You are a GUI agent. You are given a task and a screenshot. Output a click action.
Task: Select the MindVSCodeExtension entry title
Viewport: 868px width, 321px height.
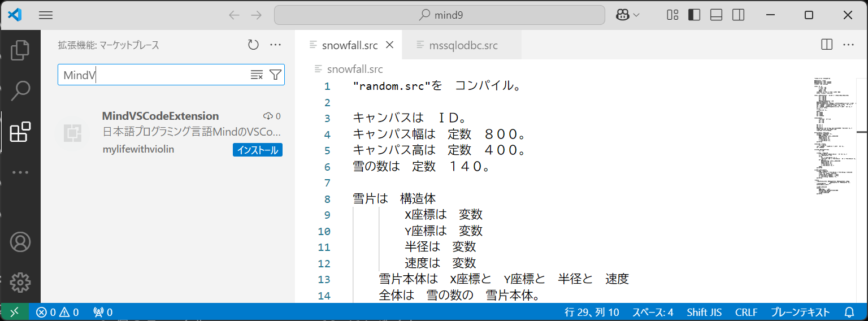pyautogui.click(x=160, y=116)
